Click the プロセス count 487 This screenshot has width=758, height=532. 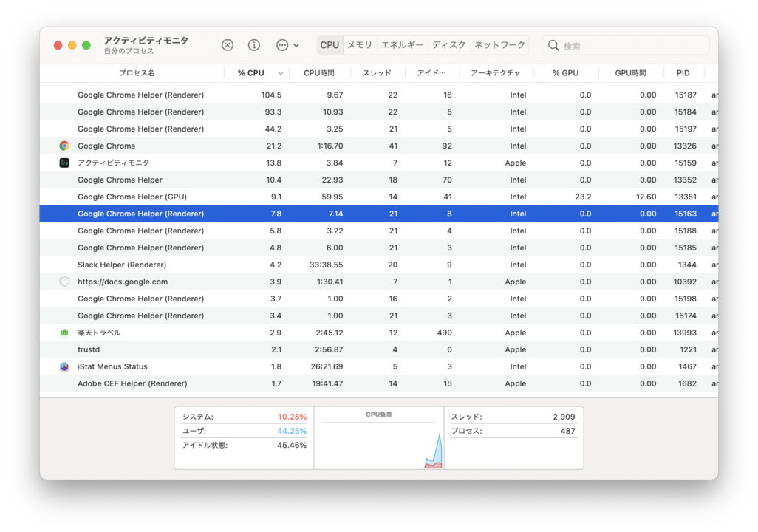tap(568, 431)
